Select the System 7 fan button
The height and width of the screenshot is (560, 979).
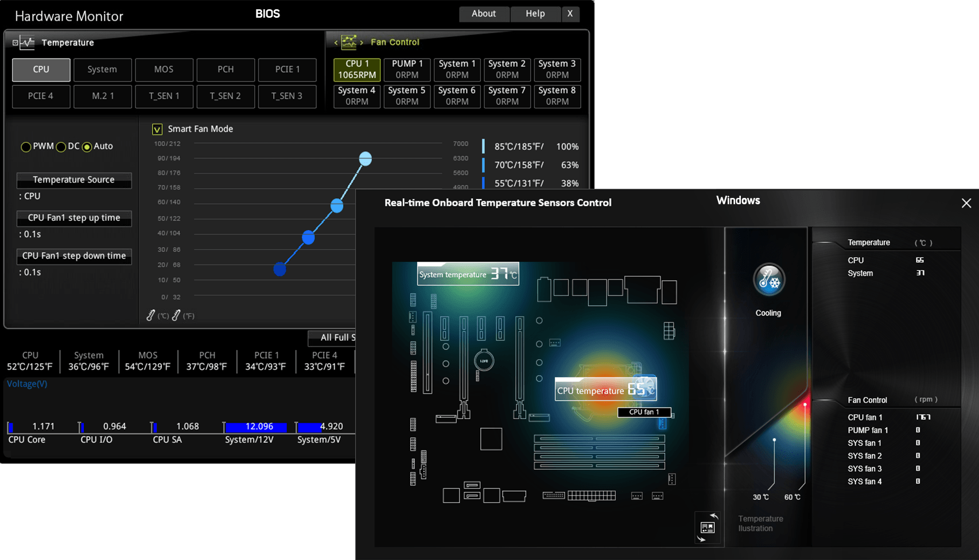point(507,96)
